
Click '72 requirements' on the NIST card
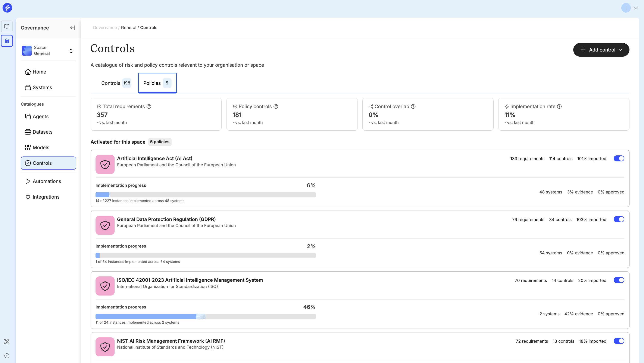point(532,341)
